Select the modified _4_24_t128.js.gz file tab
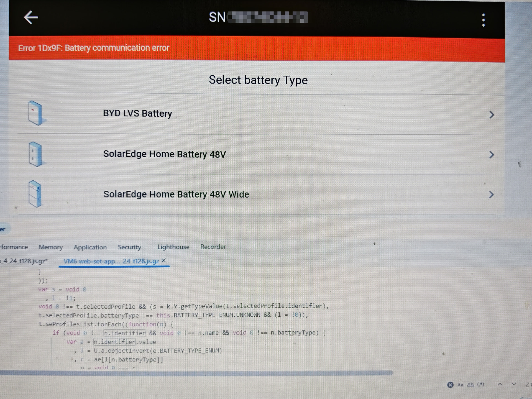Screen dimensions: 532x399 click(24, 261)
